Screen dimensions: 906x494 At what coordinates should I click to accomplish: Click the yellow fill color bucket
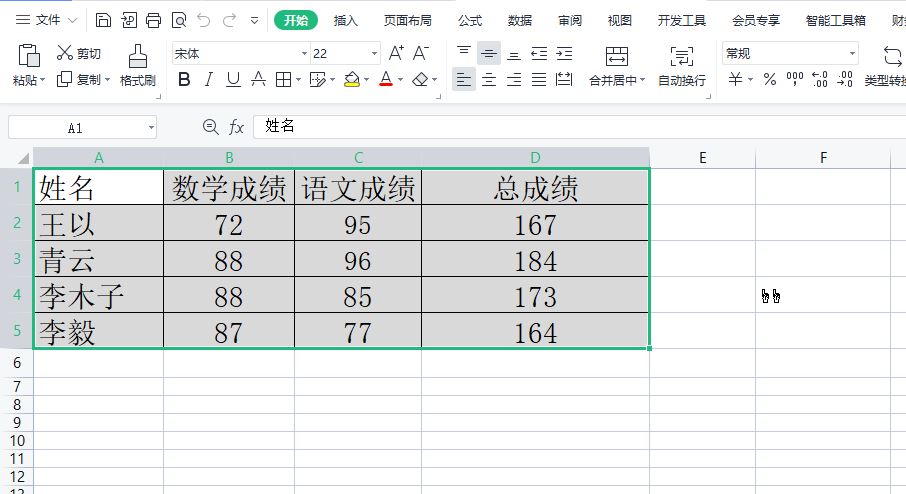[352, 79]
